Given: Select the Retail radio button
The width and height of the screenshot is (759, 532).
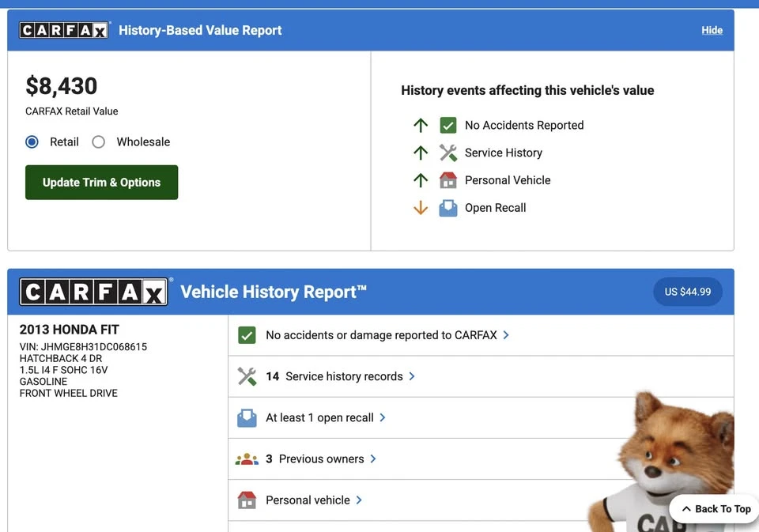Looking at the screenshot, I should pyautogui.click(x=32, y=141).
